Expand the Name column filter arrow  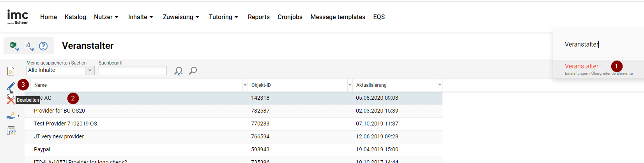pos(245,85)
